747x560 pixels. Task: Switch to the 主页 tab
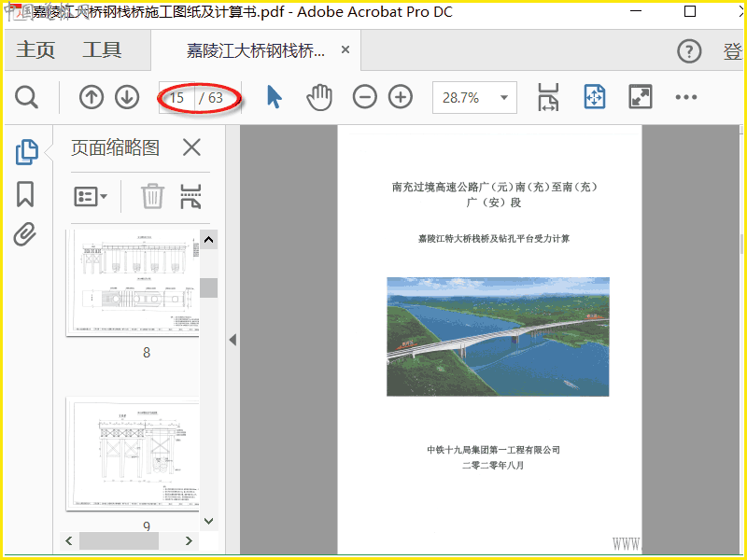35,50
